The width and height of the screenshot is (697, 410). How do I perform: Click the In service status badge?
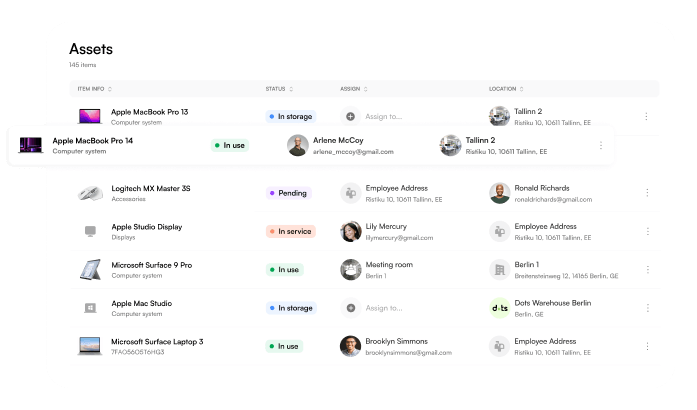(291, 231)
